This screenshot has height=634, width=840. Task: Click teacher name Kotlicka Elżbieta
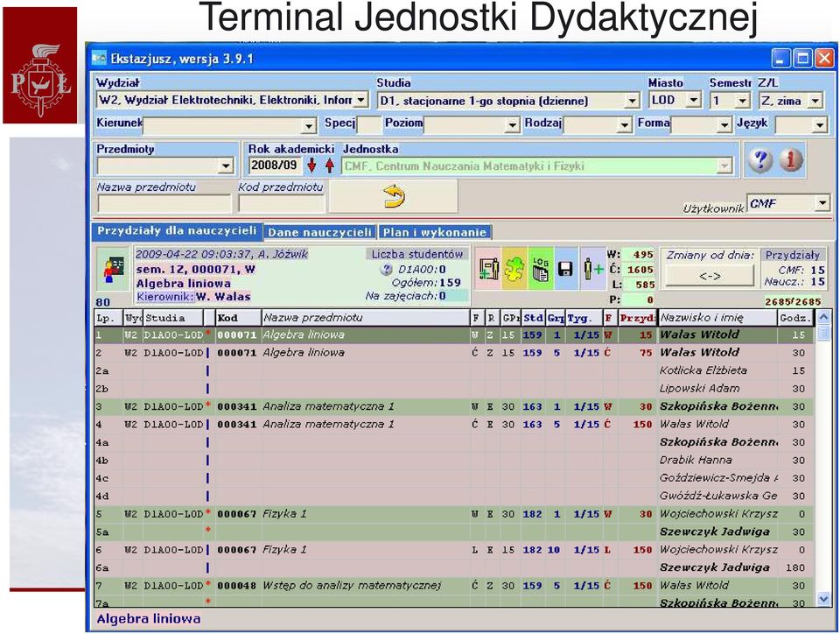[703, 370]
